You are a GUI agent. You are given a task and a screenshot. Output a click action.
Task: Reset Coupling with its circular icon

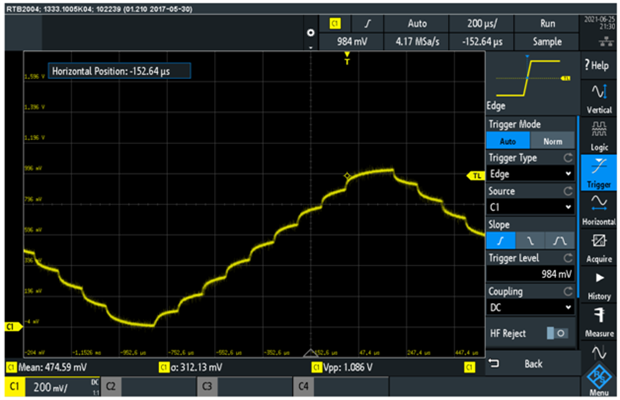click(x=568, y=291)
